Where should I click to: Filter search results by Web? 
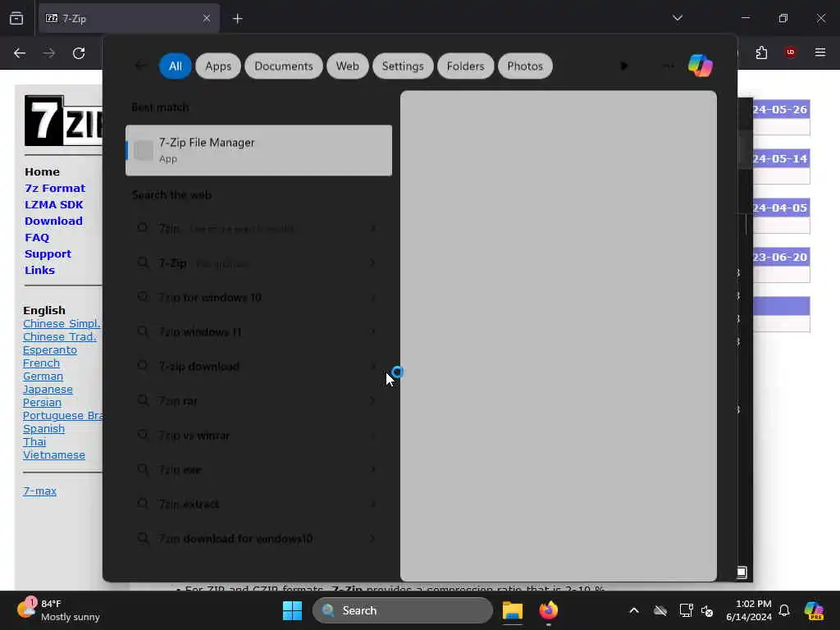click(x=347, y=66)
